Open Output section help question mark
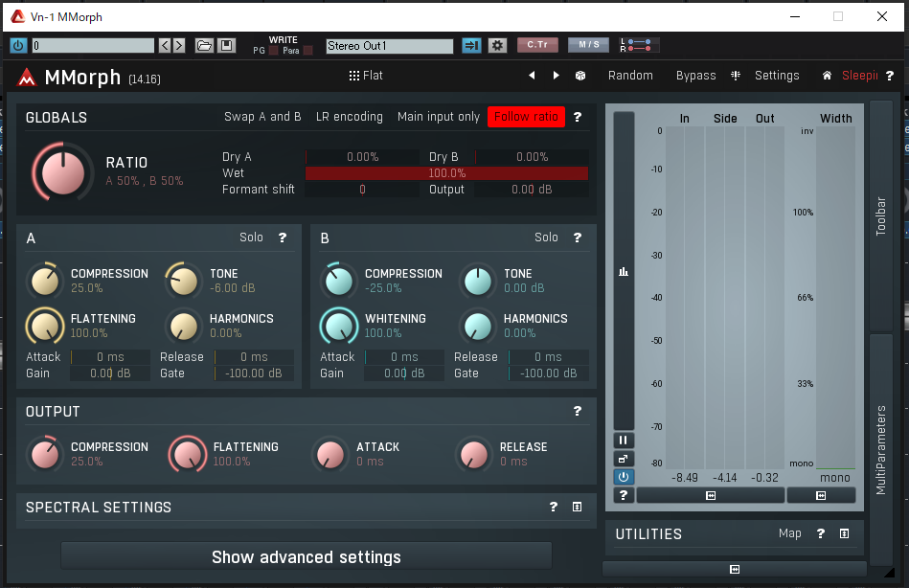 click(578, 411)
